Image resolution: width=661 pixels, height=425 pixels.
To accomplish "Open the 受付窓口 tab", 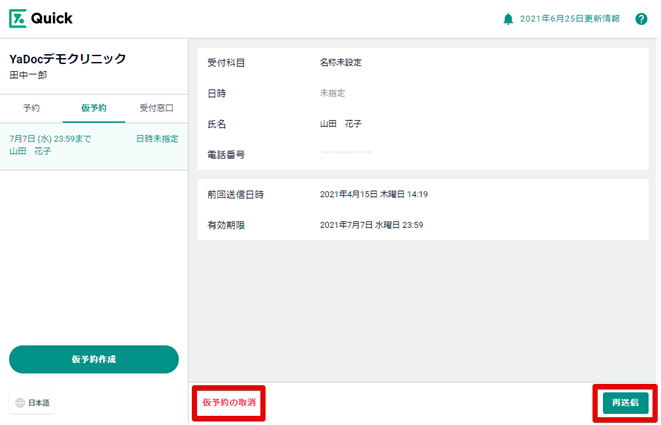I will tap(156, 107).
